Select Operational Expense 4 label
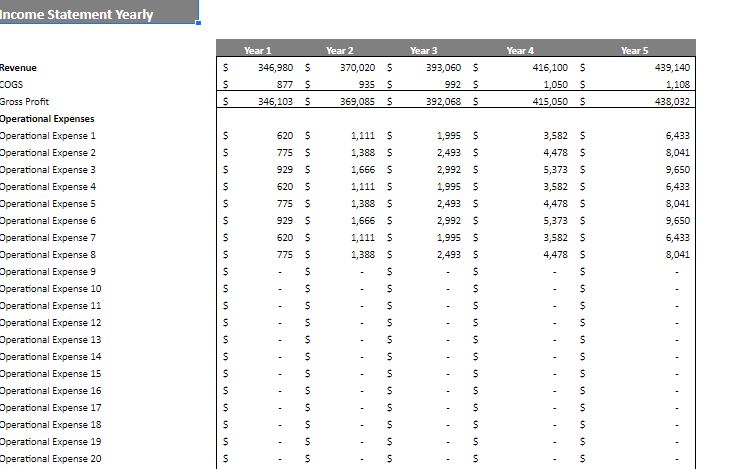 47,187
